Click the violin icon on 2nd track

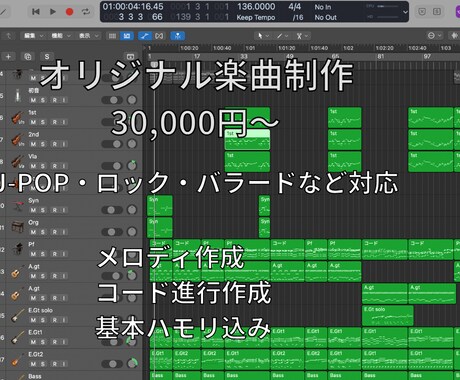pos(18,140)
